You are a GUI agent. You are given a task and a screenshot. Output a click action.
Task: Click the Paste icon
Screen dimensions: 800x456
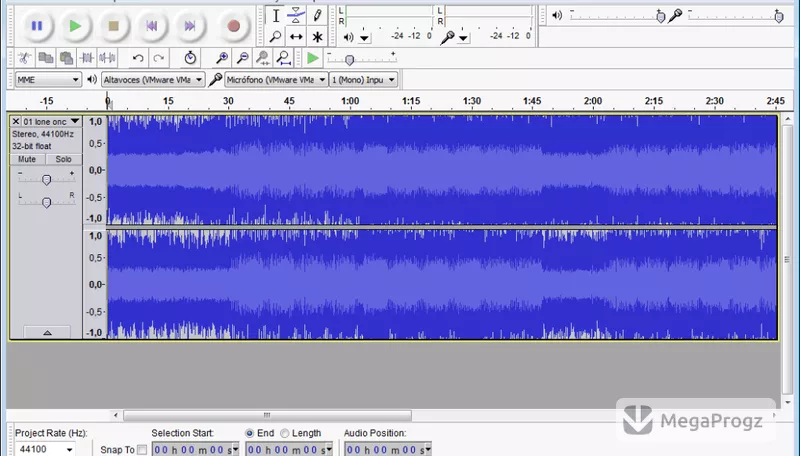coord(66,58)
